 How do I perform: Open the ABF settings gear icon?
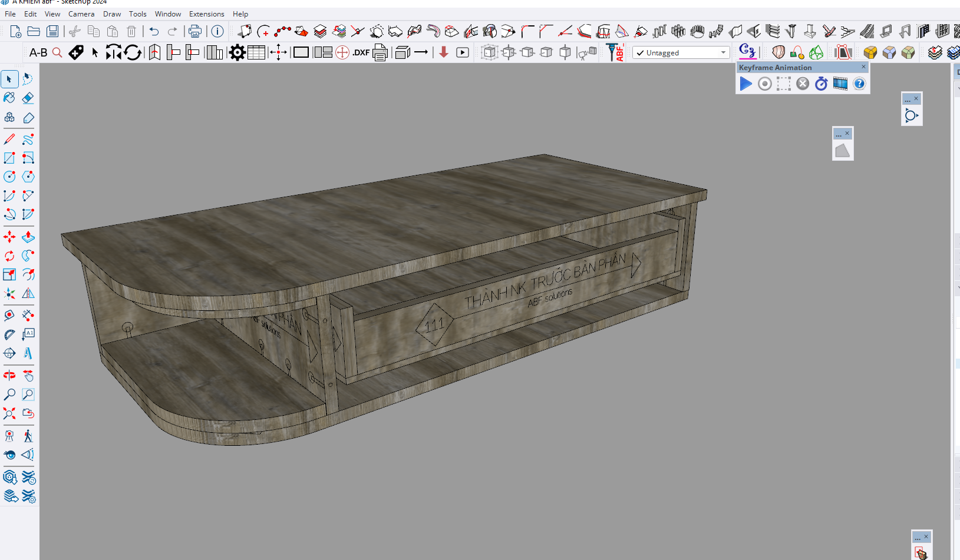click(x=237, y=52)
